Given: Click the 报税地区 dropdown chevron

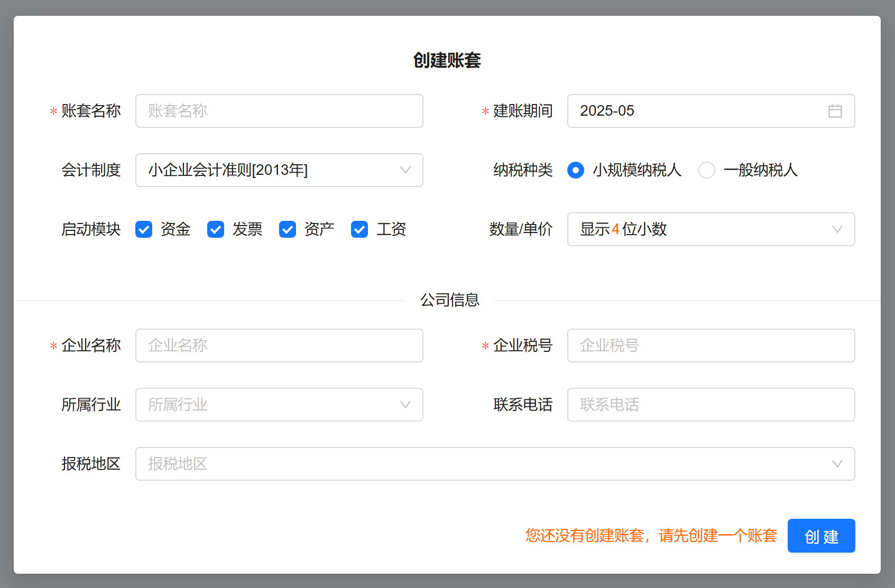Looking at the screenshot, I should [837, 464].
